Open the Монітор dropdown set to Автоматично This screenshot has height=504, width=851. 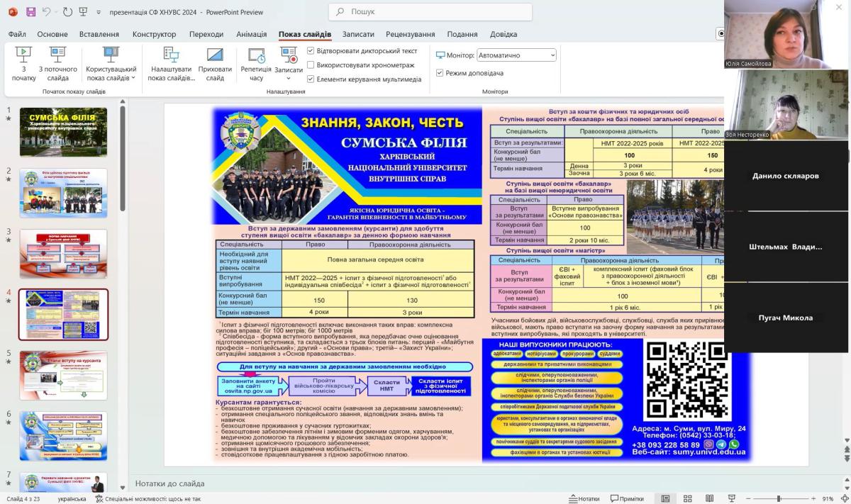pyautogui.click(x=516, y=55)
